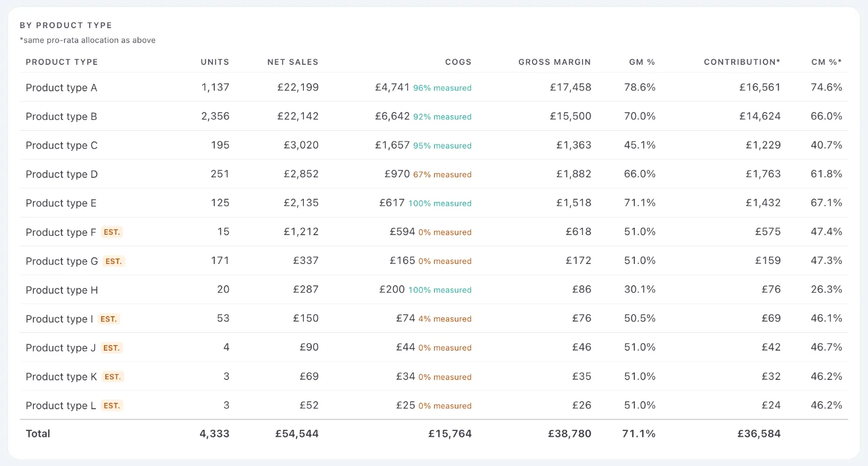
Task: Click GM % value 30.1%
Action: pyautogui.click(x=640, y=290)
